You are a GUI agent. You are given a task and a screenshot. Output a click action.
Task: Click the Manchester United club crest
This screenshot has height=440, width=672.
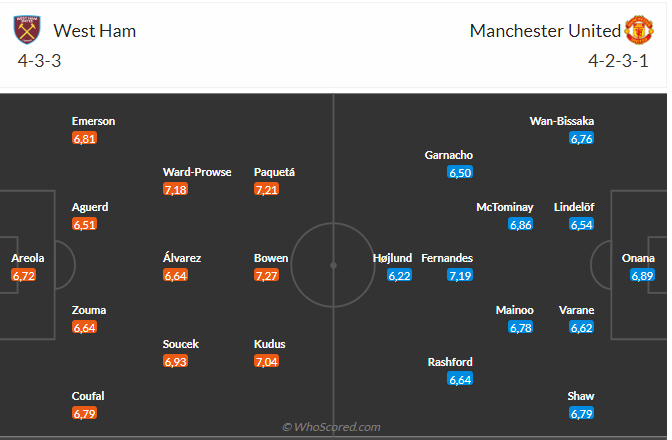(x=639, y=31)
